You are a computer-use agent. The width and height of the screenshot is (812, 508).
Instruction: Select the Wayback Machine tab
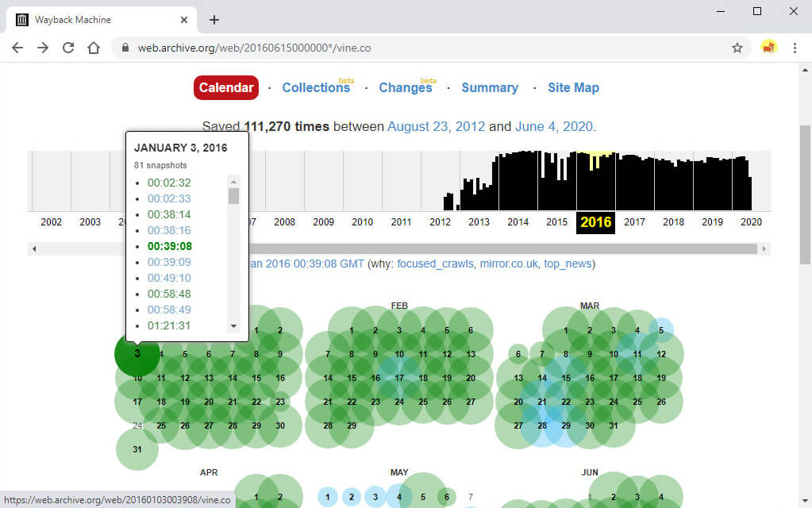coord(102,20)
